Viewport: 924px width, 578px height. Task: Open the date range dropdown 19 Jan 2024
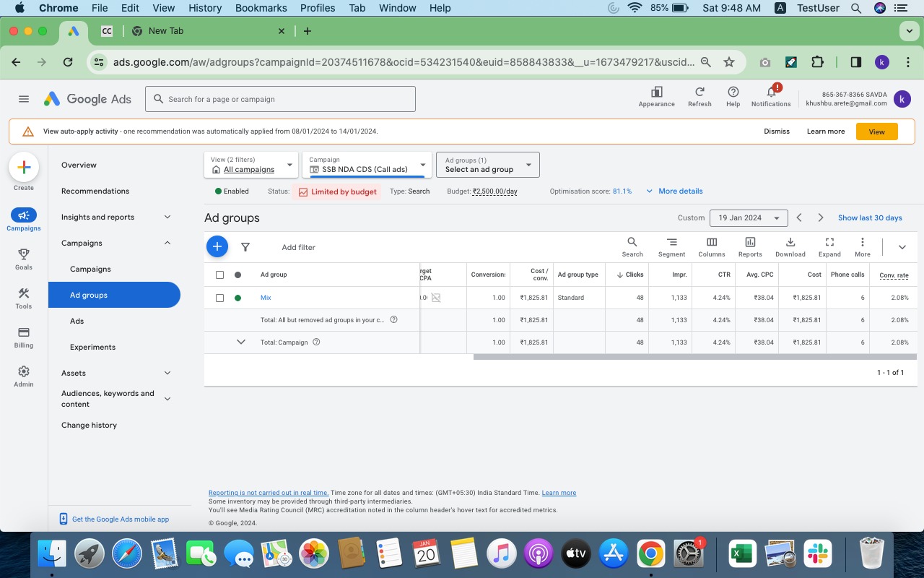point(748,217)
